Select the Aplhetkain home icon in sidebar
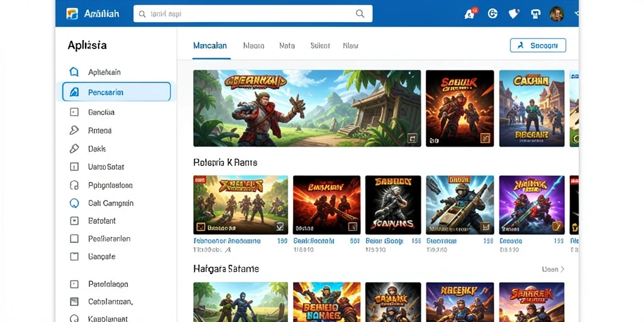644x322 pixels. (x=74, y=72)
